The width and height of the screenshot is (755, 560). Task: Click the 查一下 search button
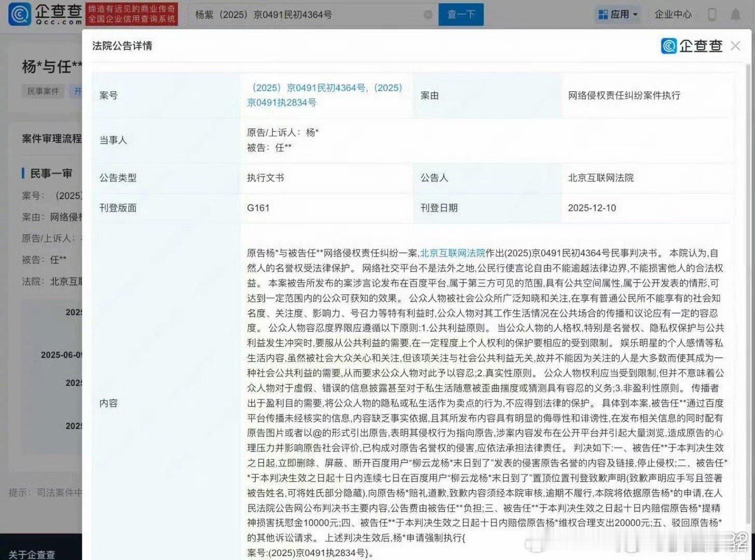pyautogui.click(x=461, y=15)
